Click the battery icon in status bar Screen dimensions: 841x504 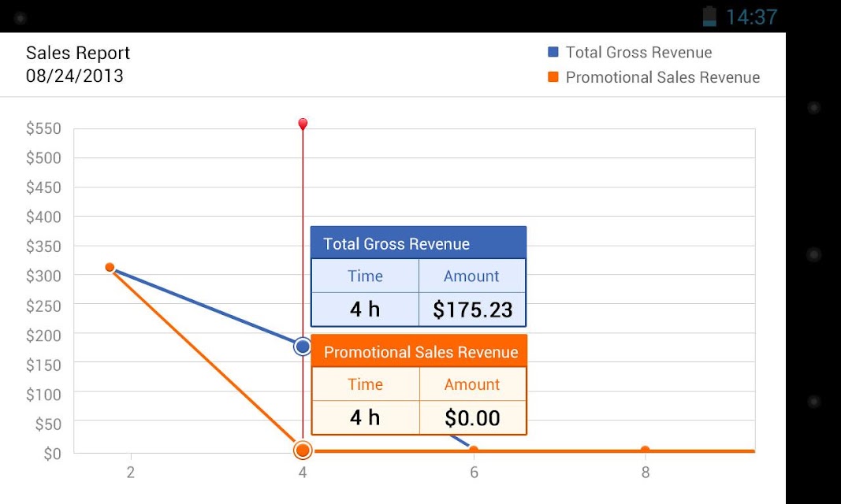709,16
